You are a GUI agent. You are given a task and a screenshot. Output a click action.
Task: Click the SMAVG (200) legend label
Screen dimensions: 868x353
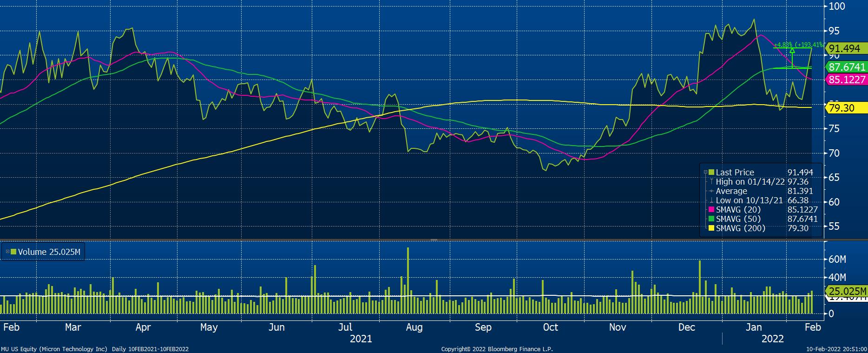click(x=741, y=228)
